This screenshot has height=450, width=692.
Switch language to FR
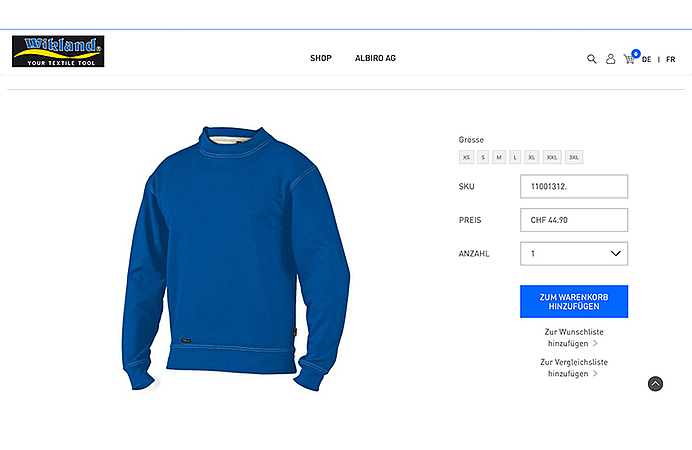click(x=670, y=59)
